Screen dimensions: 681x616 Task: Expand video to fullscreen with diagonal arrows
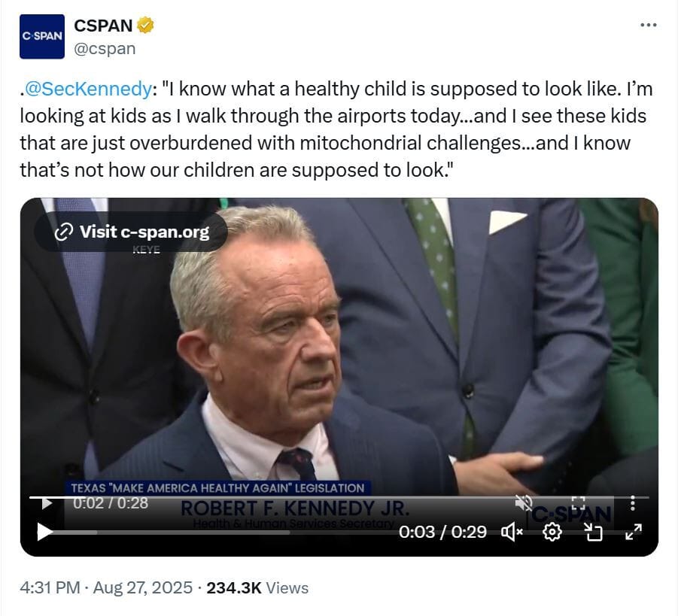(x=634, y=532)
